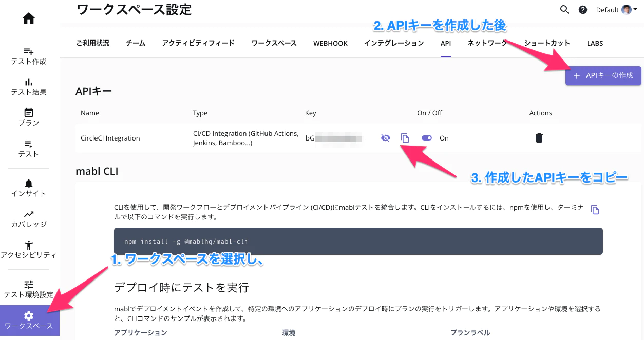Select the テスト作成 icon in the sidebar

coord(28,51)
